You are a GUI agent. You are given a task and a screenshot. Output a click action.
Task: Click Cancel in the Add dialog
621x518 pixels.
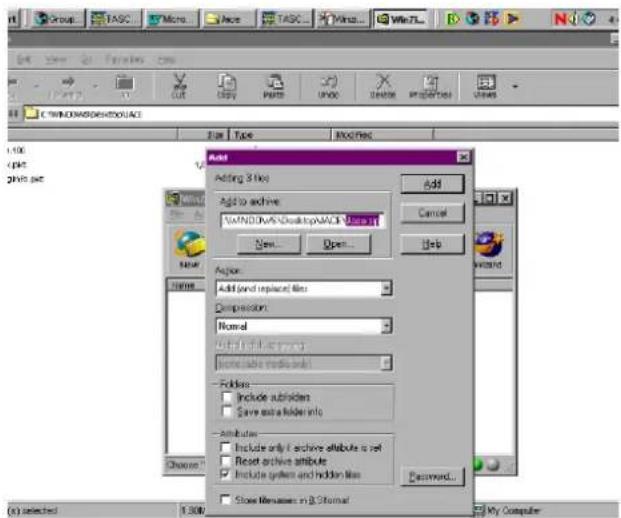coord(432,213)
